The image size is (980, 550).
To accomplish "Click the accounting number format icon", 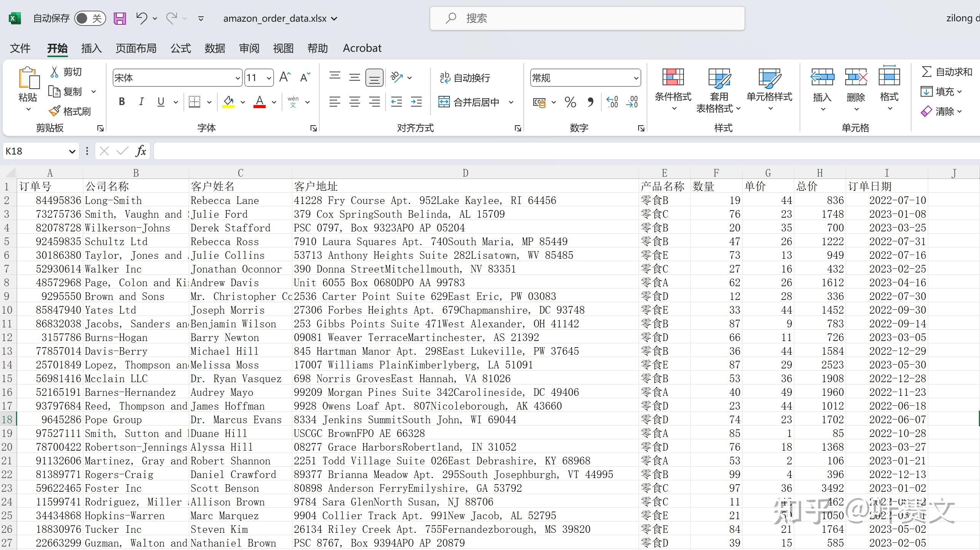I will pos(539,102).
